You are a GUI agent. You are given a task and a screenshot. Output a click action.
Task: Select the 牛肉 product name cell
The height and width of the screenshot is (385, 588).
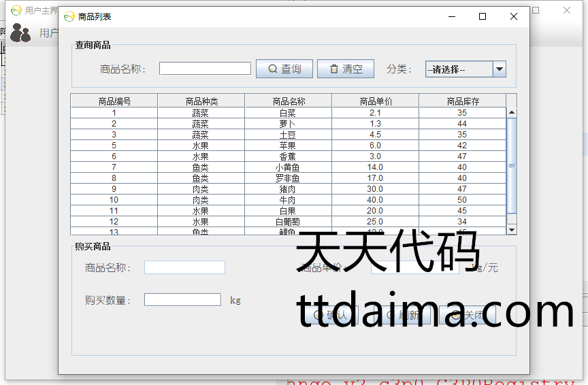(288, 200)
